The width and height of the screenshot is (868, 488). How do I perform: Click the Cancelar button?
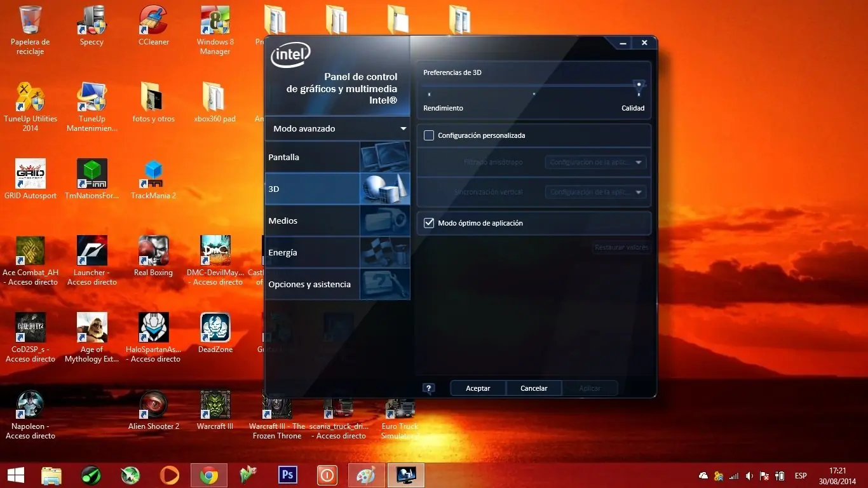pyautogui.click(x=534, y=388)
